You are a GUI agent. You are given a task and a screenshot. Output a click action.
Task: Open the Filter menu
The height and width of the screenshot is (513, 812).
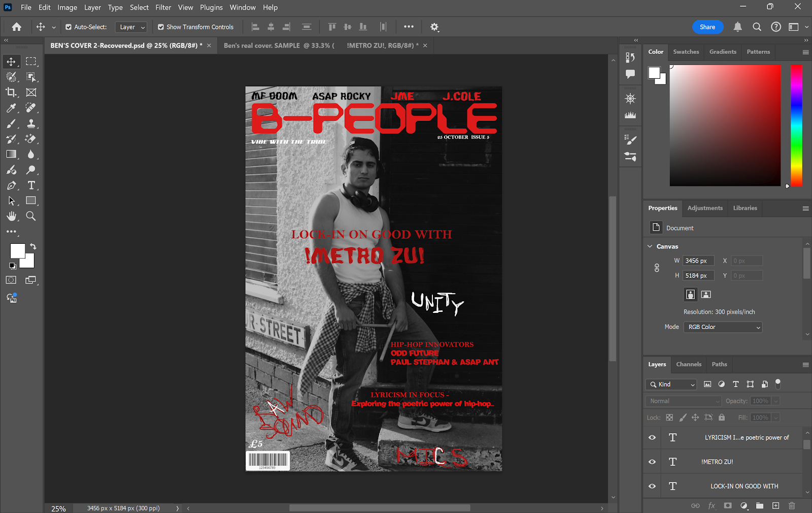pyautogui.click(x=163, y=8)
